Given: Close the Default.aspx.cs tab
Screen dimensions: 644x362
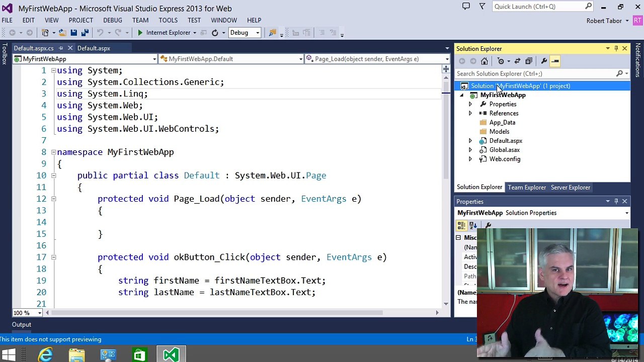Looking at the screenshot, I should coord(70,48).
